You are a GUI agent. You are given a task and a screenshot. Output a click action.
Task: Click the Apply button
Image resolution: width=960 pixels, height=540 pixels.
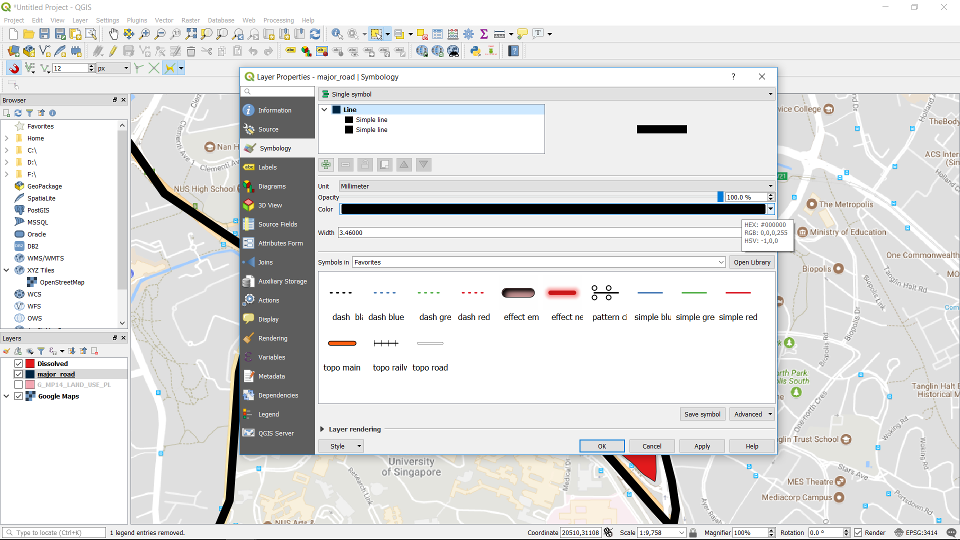click(702, 446)
